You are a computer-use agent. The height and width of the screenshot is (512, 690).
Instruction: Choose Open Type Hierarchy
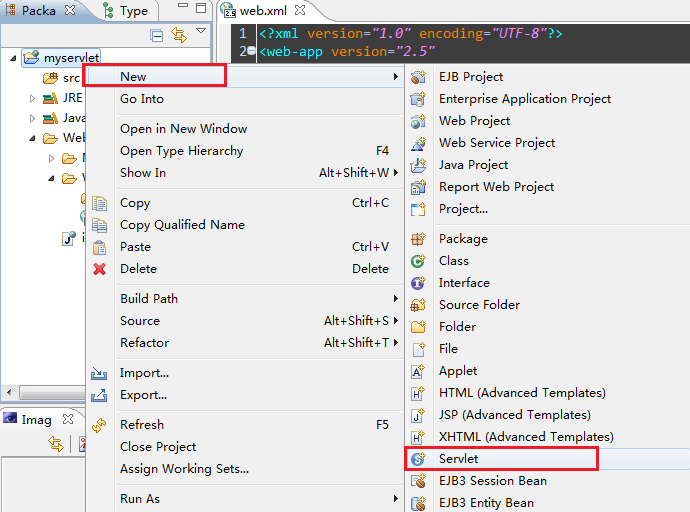pos(245,151)
